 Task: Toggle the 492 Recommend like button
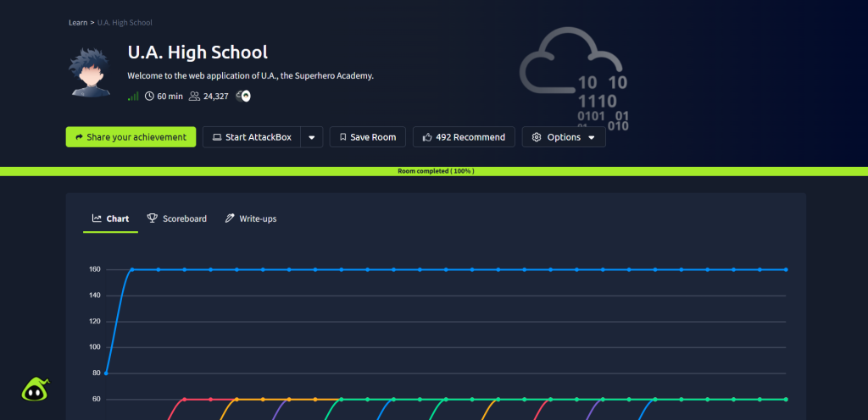pos(464,137)
